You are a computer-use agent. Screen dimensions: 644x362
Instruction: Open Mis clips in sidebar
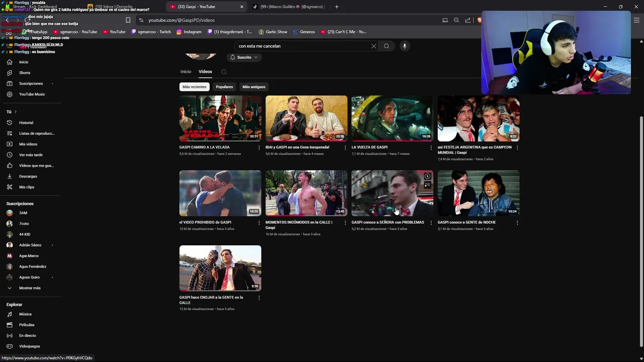pyautogui.click(x=27, y=187)
